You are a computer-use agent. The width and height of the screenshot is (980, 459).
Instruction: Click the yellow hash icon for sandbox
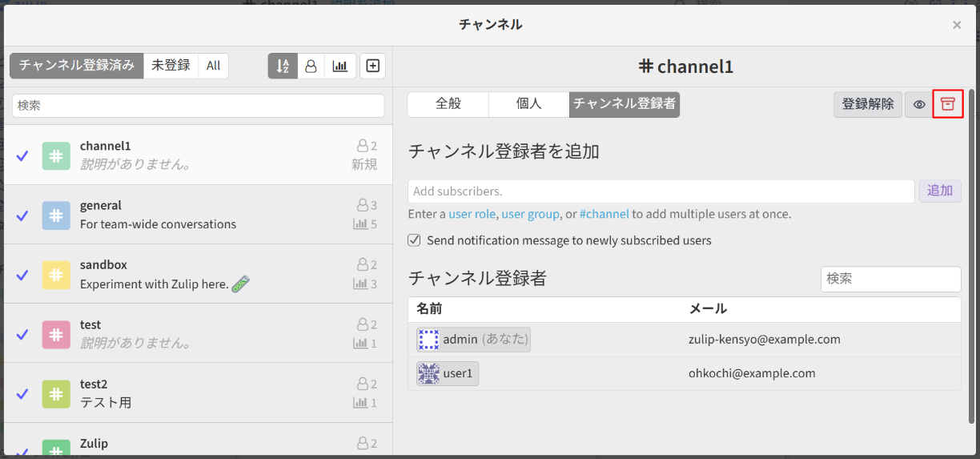[x=55, y=274]
